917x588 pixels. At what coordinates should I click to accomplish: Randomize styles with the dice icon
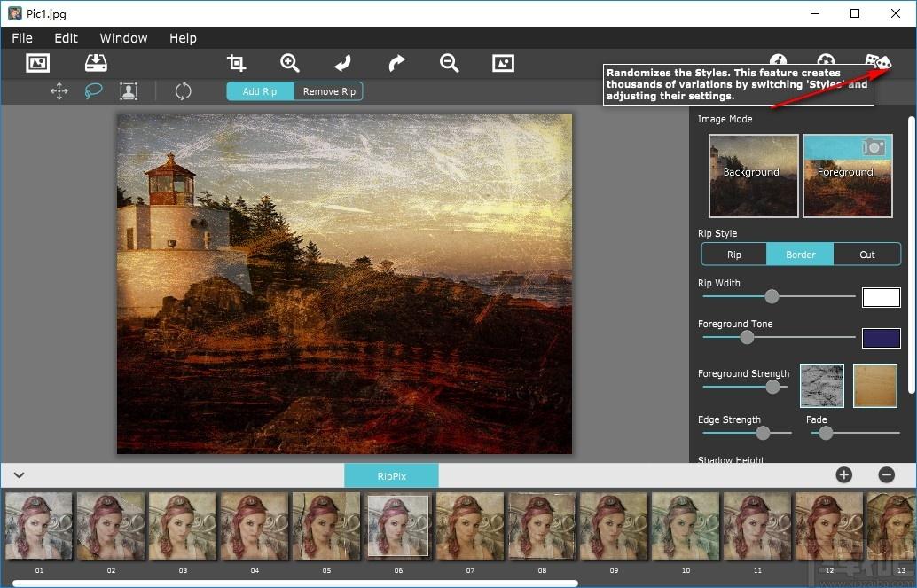coord(878,63)
